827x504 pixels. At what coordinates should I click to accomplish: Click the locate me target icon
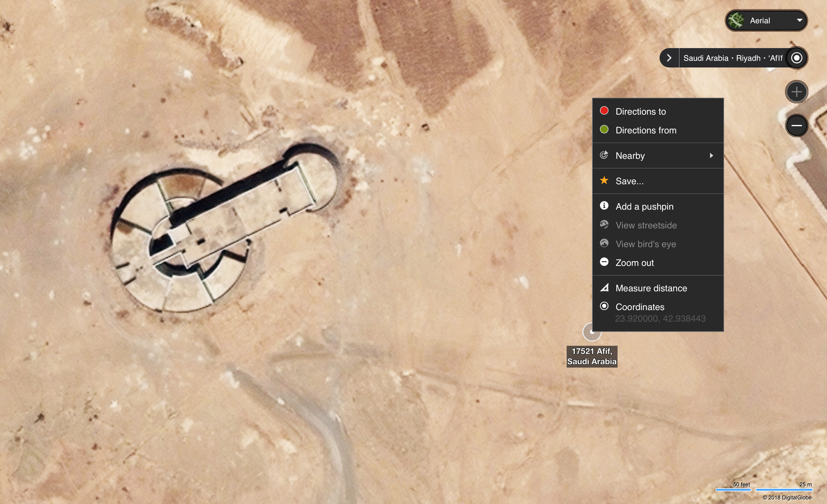point(796,58)
